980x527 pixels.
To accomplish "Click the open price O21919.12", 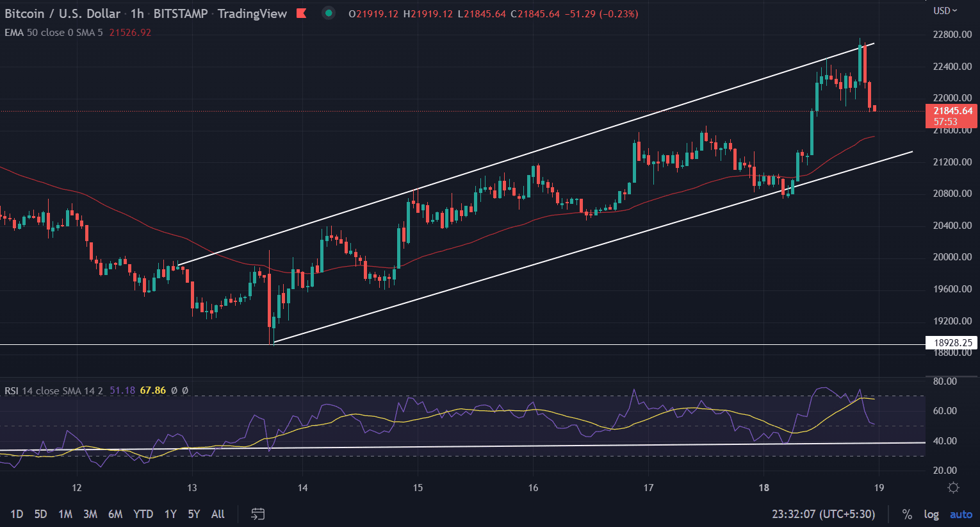I will [x=373, y=13].
